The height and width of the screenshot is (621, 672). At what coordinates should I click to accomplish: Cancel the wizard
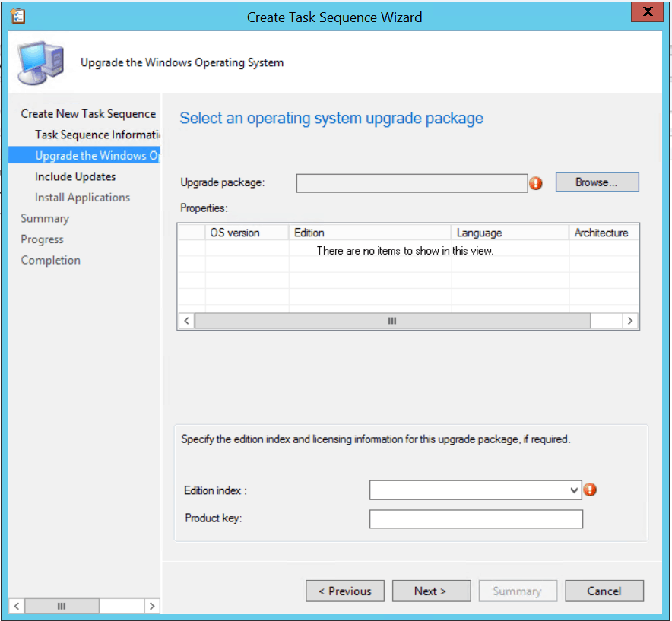pyautogui.click(x=604, y=591)
